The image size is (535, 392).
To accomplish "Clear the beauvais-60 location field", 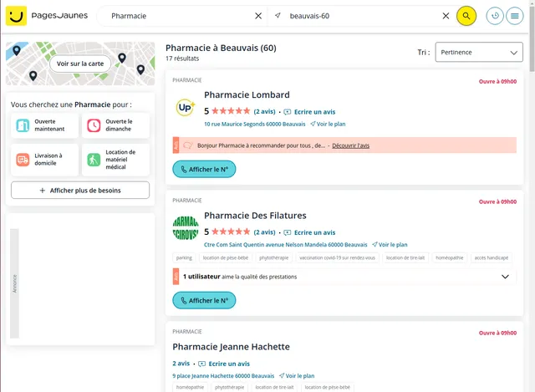I will pos(446,16).
